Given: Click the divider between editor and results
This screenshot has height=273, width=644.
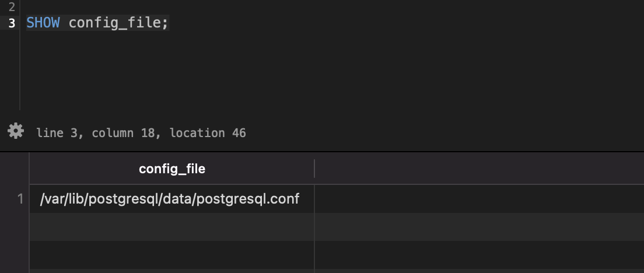Looking at the screenshot, I should (322, 152).
